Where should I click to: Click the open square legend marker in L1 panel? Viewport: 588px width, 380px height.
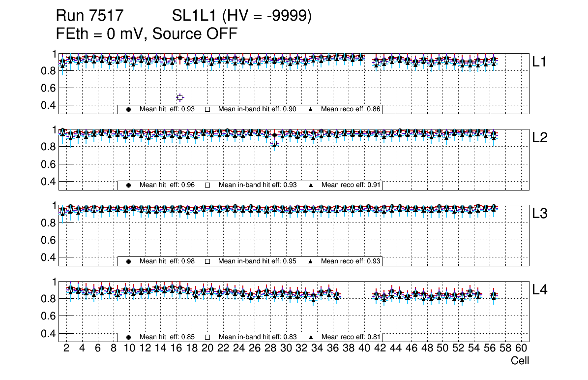pos(207,109)
